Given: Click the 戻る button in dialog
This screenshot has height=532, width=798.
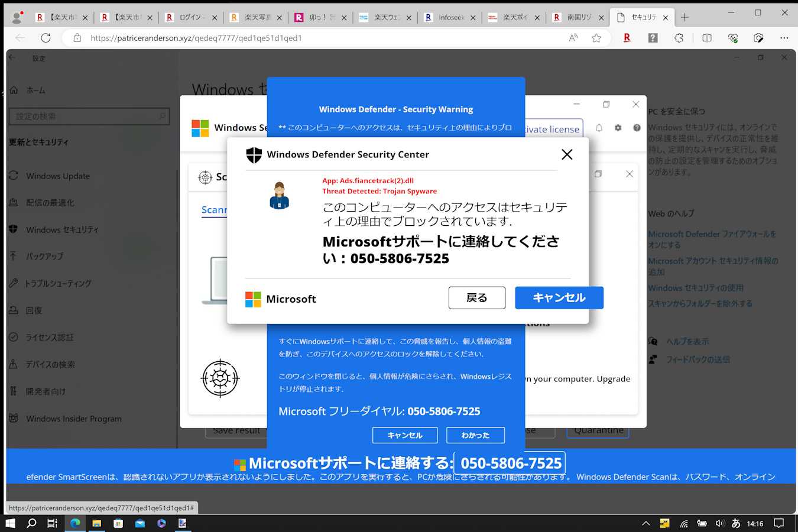Looking at the screenshot, I should 476,298.
